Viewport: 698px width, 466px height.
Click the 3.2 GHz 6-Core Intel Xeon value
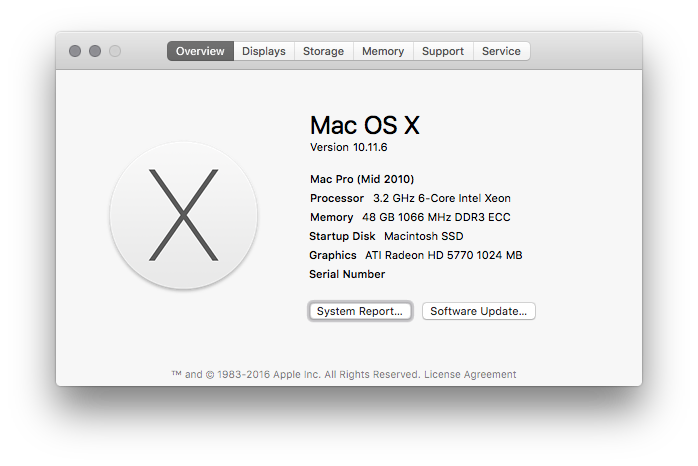[442, 198]
